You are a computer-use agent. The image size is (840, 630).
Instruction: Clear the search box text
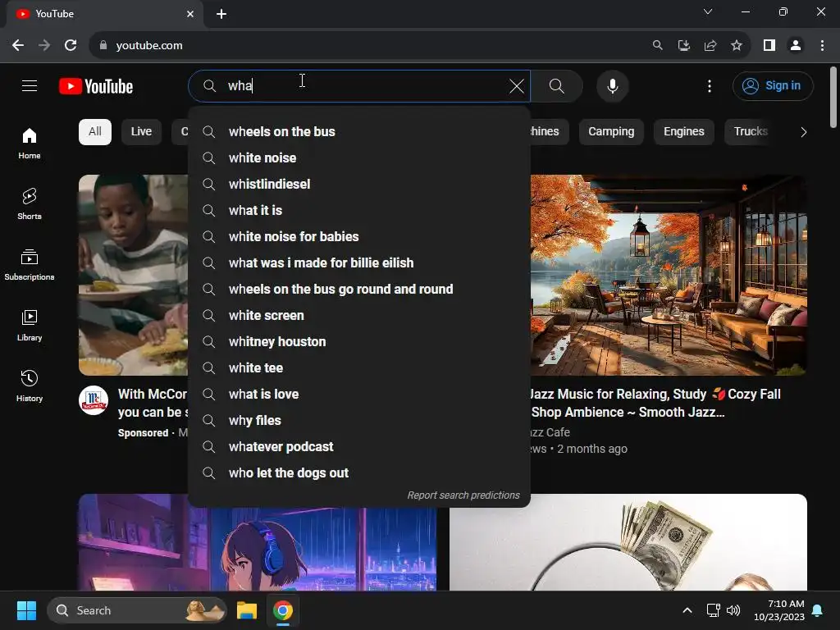(517, 85)
